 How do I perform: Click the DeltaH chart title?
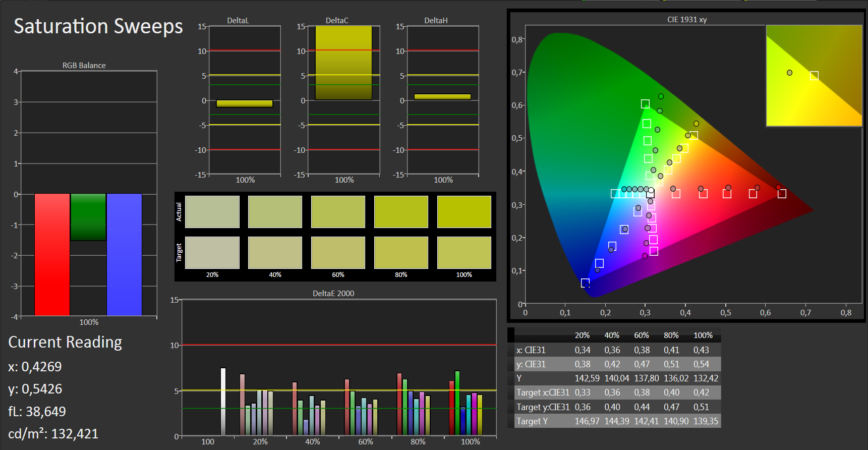(436, 21)
